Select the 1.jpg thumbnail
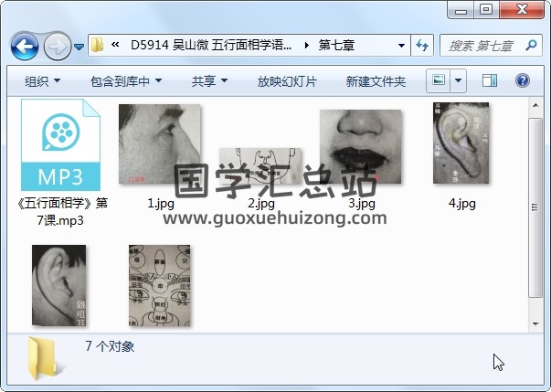This screenshot has width=551, height=392. tap(160, 143)
